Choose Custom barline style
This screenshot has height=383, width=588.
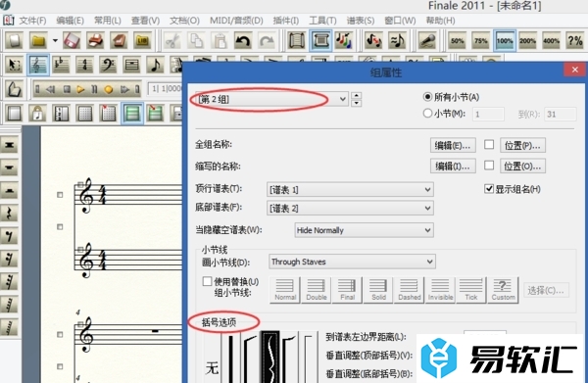[503, 290]
